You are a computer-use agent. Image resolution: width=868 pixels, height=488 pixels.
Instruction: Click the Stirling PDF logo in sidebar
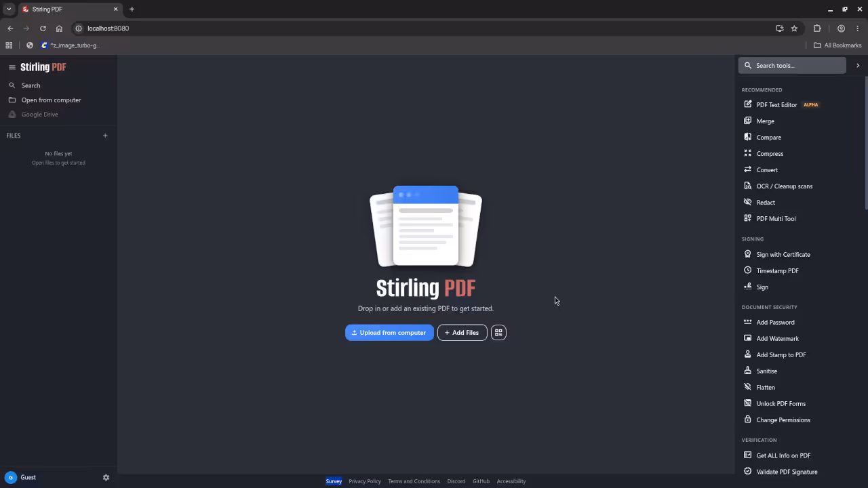coord(43,67)
